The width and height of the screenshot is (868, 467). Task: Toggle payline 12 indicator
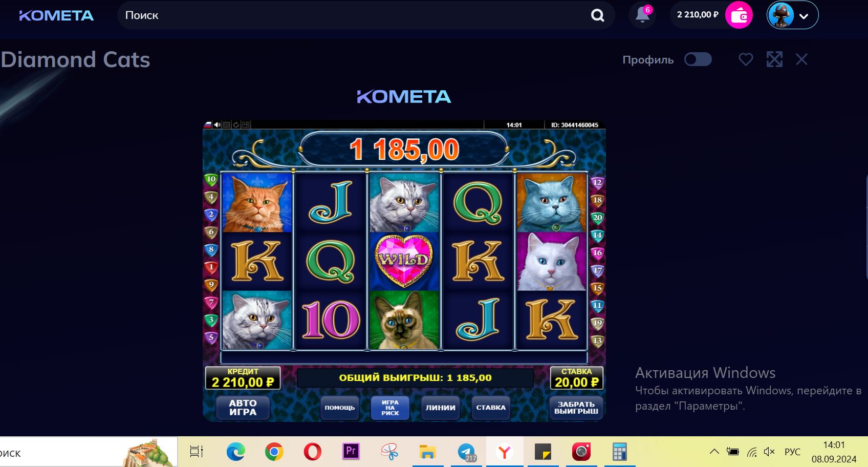[597, 183]
